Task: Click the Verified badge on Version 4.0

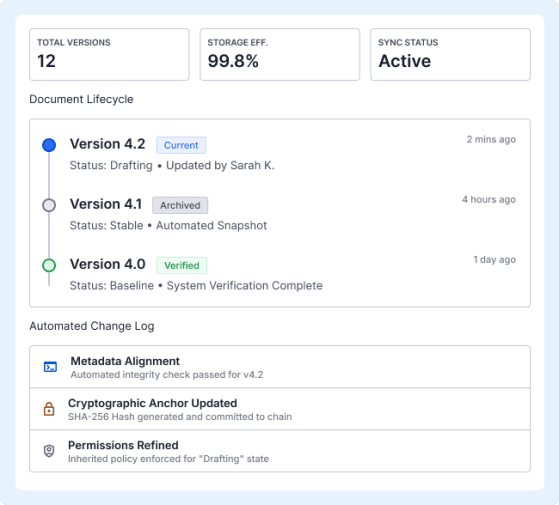Action: click(x=181, y=266)
